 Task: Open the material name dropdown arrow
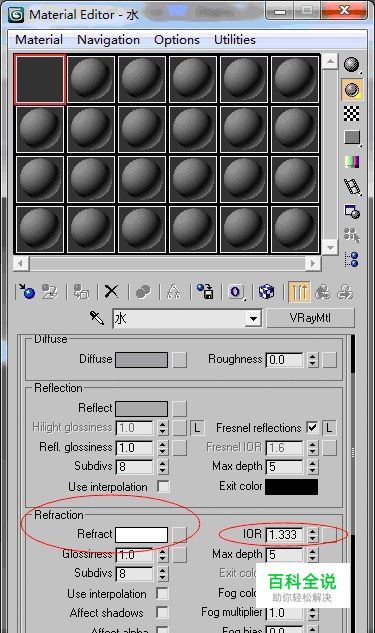tap(253, 319)
